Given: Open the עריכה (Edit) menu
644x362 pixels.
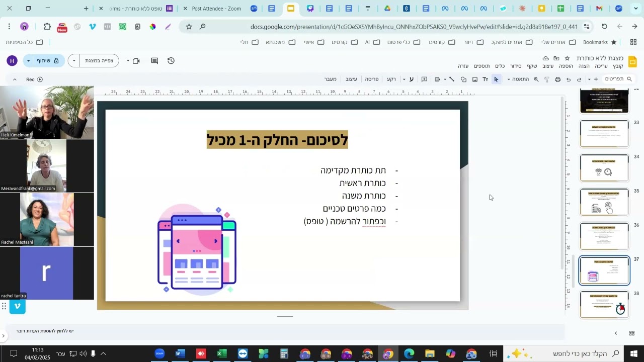Looking at the screenshot, I should click(x=601, y=66).
